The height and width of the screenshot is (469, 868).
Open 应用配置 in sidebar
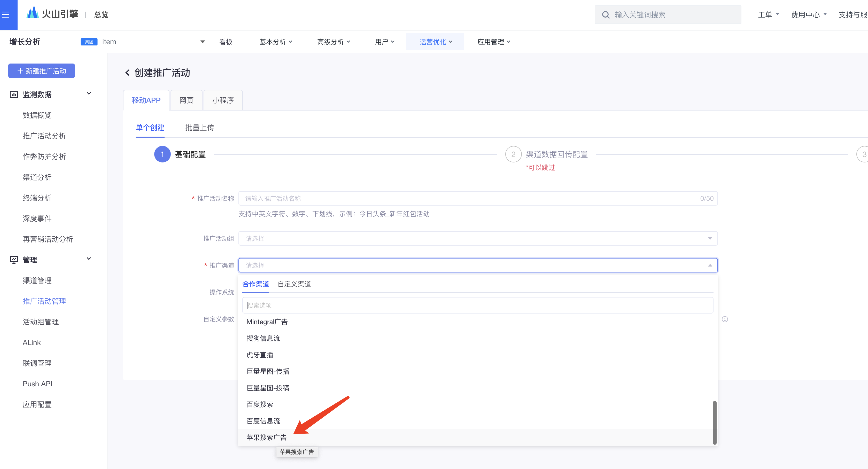[x=37, y=404]
